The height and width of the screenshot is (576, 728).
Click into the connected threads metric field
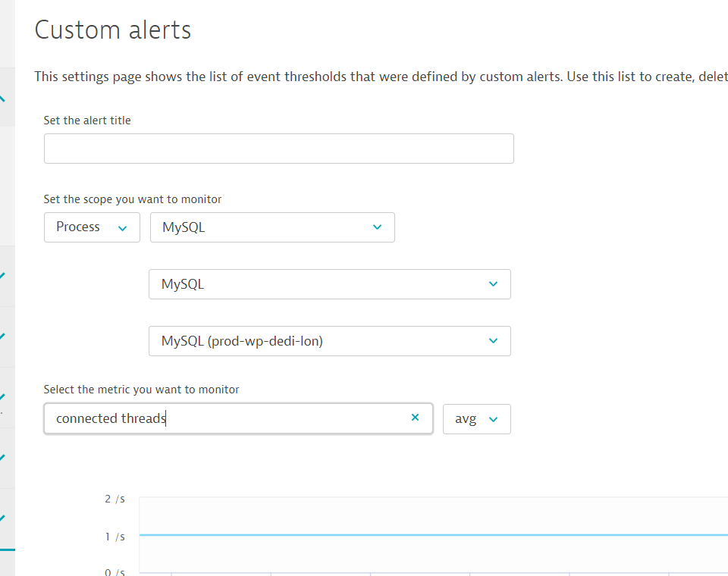coord(227,418)
